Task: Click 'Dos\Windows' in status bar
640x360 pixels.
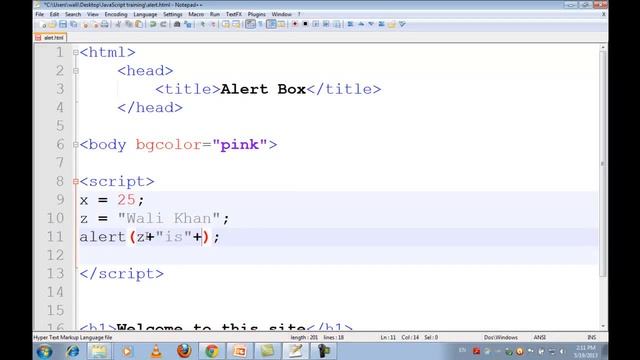Action: pyautogui.click(x=501, y=338)
